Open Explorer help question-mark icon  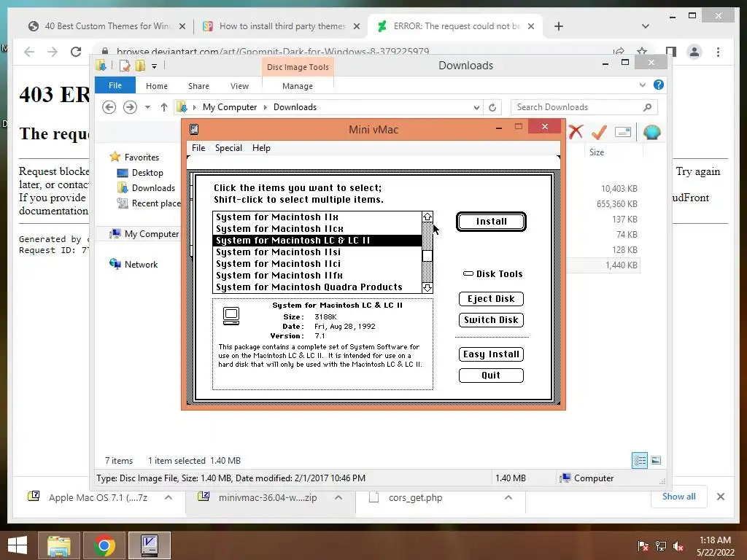tap(659, 85)
